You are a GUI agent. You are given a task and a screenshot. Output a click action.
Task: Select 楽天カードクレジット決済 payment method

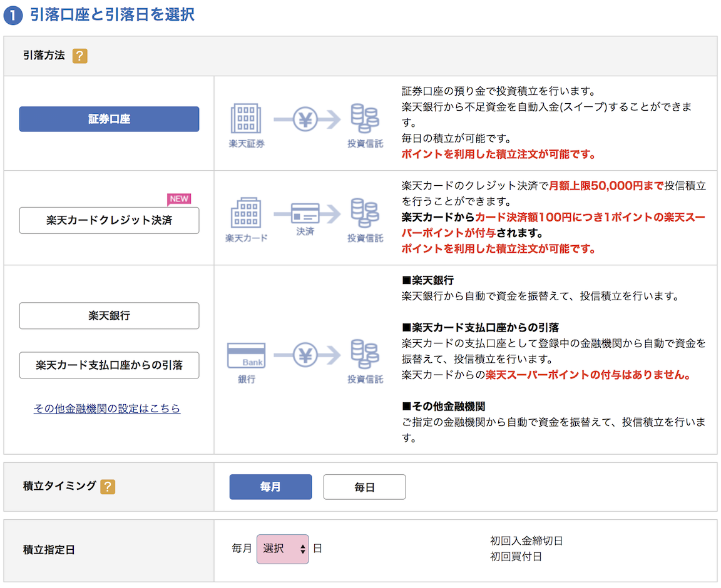(109, 220)
